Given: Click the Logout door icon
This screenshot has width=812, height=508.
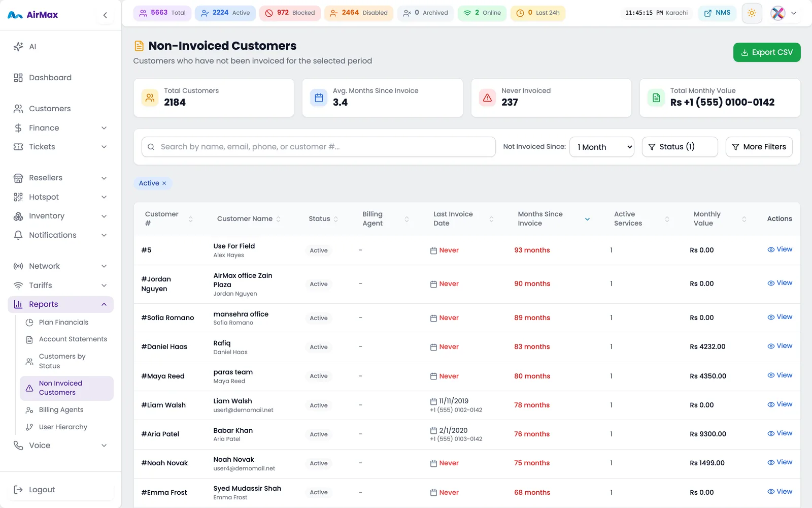Looking at the screenshot, I should pos(18,490).
